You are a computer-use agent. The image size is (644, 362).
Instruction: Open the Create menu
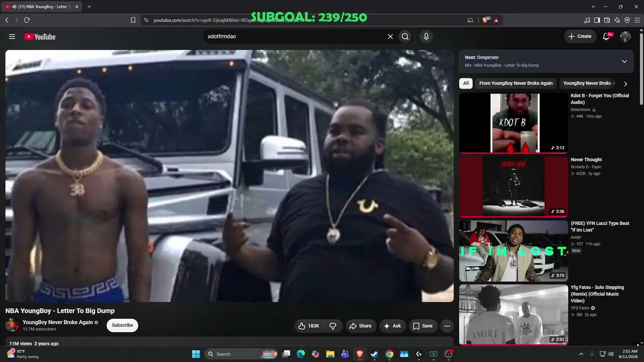(x=580, y=36)
